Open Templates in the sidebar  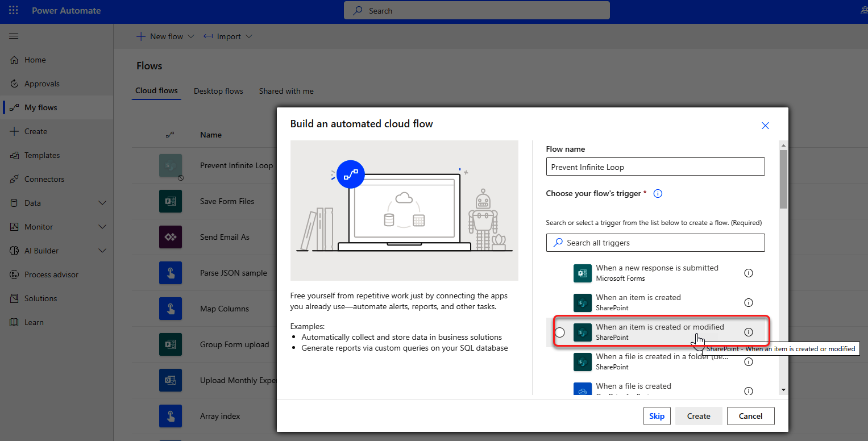[x=57, y=155]
